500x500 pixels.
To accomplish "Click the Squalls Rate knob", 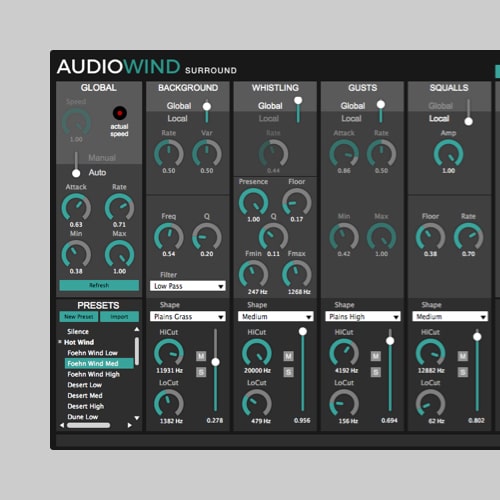I will [x=468, y=237].
